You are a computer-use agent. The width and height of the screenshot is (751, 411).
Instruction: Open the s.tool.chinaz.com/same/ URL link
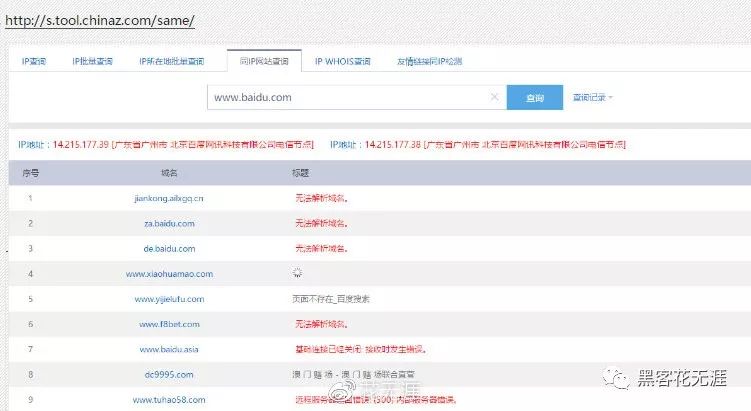tap(100, 21)
